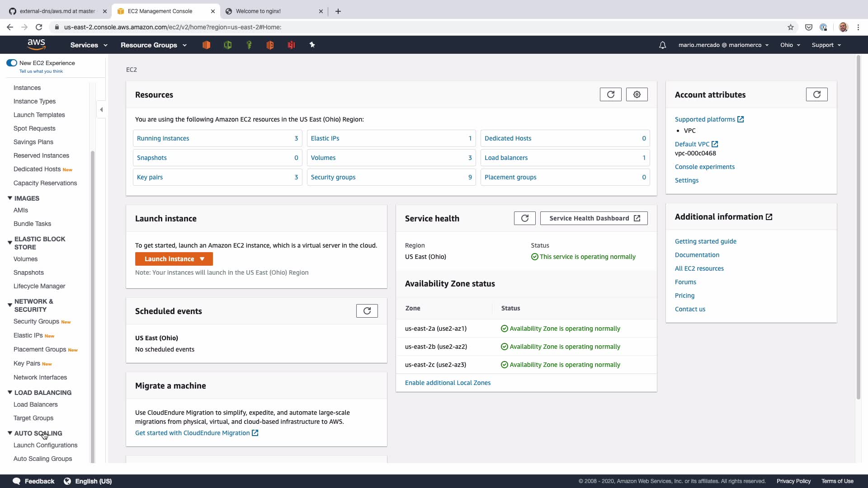Refresh Account attributes panel
Viewport: 868px width, 488px height.
pos(816,94)
